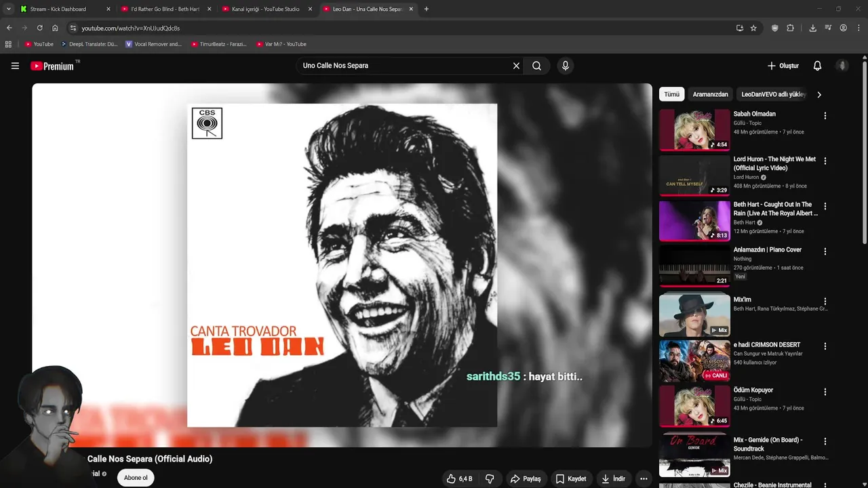Open DeepL Translate bookmark
Image resolution: width=868 pixels, height=488 pixels.
coord(89,44)
